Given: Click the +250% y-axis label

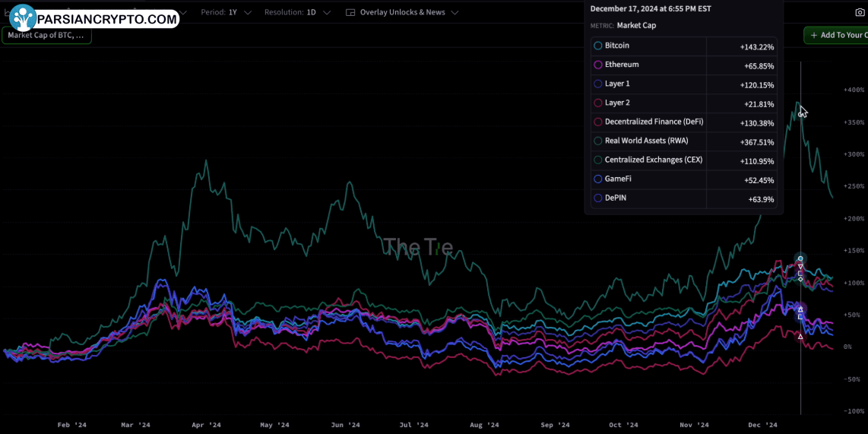Looking at the screenshot, I should (854, 186).
